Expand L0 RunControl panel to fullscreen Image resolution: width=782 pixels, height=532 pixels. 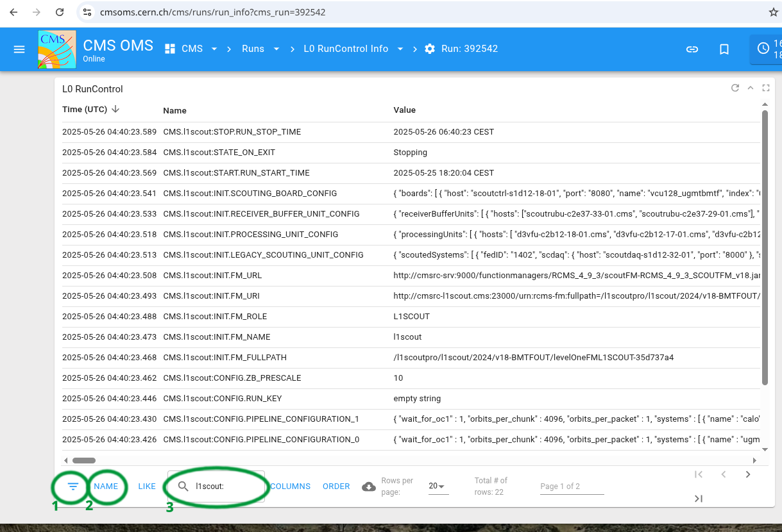click(x=766, y=88)
